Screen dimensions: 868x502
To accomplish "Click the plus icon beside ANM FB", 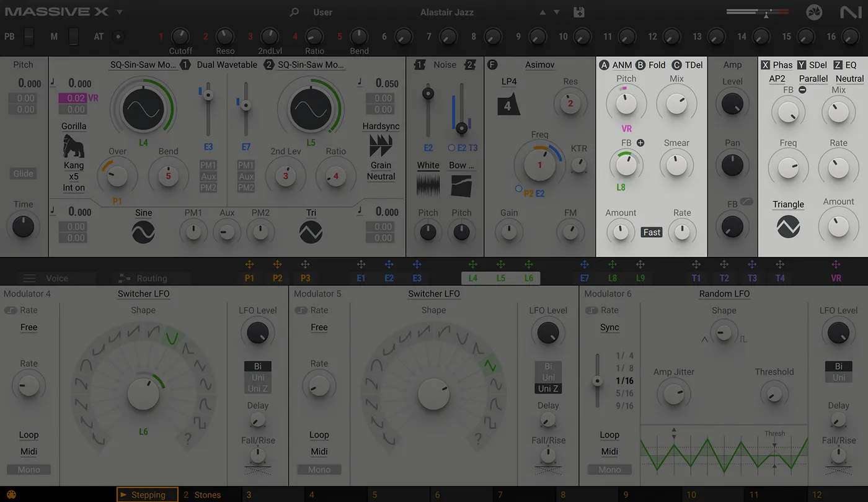I will pos(640,143).
